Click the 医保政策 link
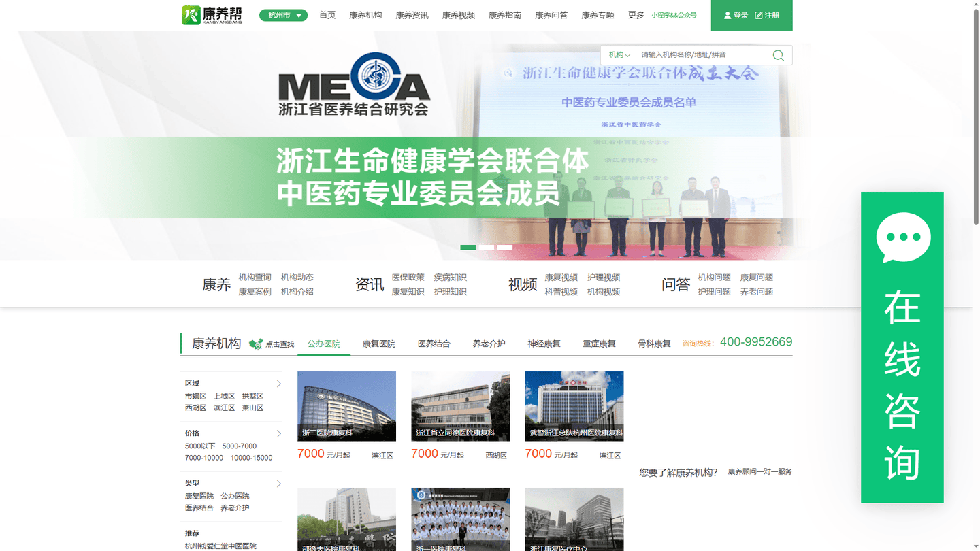The height and width of the screenshot is (551, 980). coord(408,278)
